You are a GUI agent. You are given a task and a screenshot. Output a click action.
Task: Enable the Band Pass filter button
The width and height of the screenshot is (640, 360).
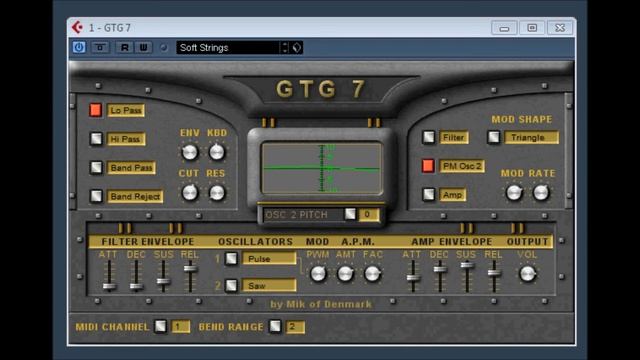coord(96,167)
